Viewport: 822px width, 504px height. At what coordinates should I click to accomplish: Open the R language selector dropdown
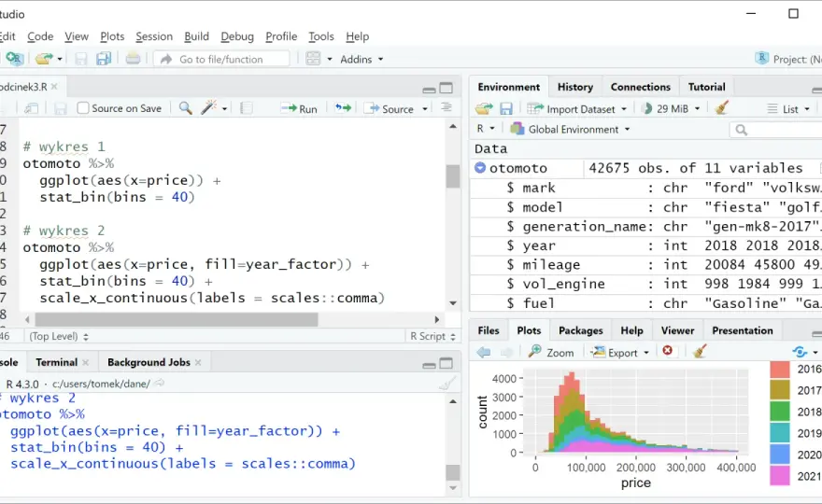(486, 129)
